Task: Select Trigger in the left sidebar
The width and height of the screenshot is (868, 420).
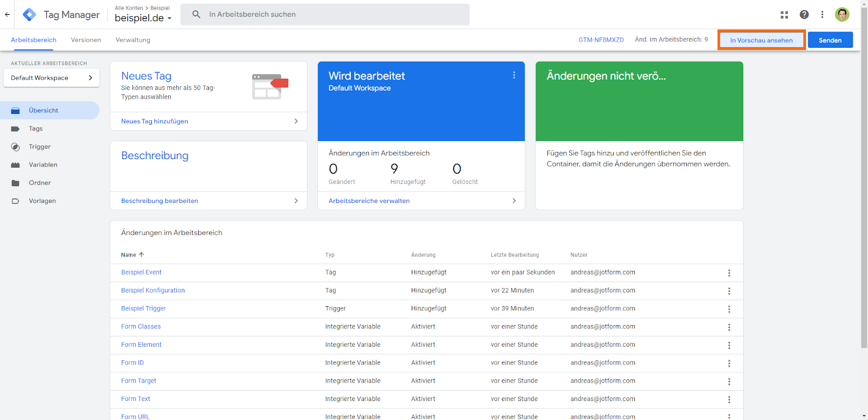Action: coord(40,147)
